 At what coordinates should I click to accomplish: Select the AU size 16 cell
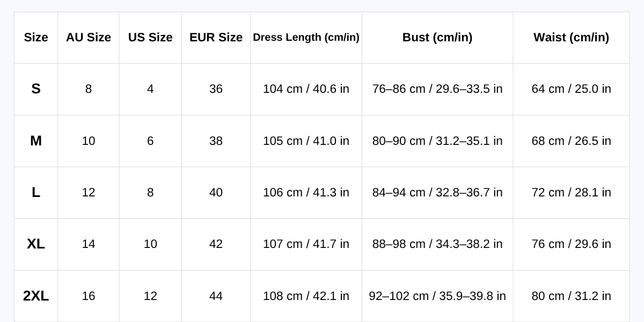89,296
